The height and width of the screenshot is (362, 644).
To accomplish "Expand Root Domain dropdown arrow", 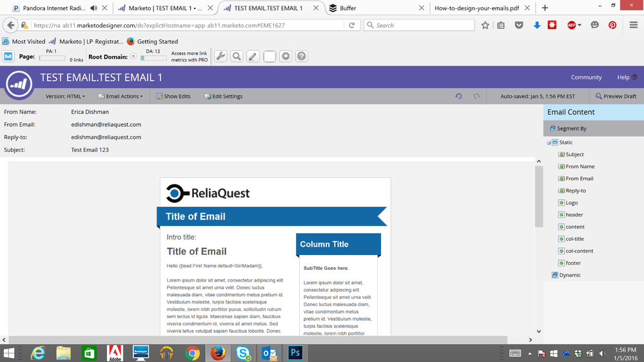I will pyautogui.click(x=133, y=56).
